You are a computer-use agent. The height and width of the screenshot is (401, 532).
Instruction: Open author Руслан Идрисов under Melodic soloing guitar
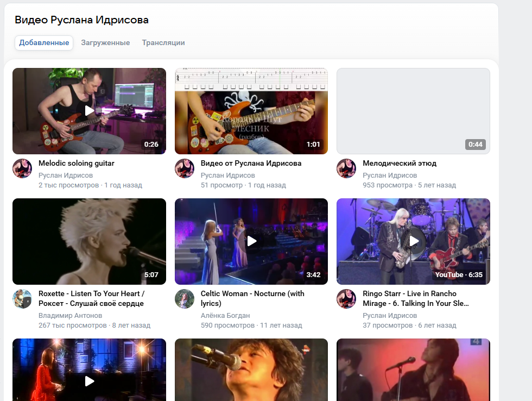click(66, 176)
